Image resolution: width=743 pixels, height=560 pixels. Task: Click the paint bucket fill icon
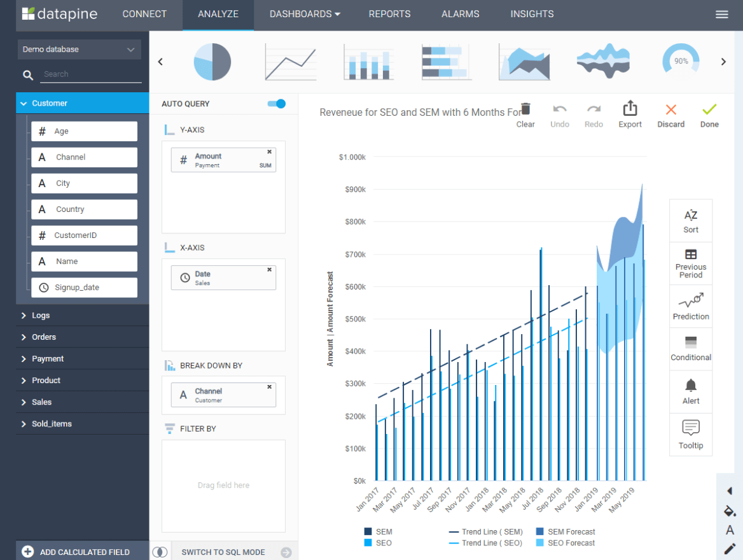click(x=730, y=511)
